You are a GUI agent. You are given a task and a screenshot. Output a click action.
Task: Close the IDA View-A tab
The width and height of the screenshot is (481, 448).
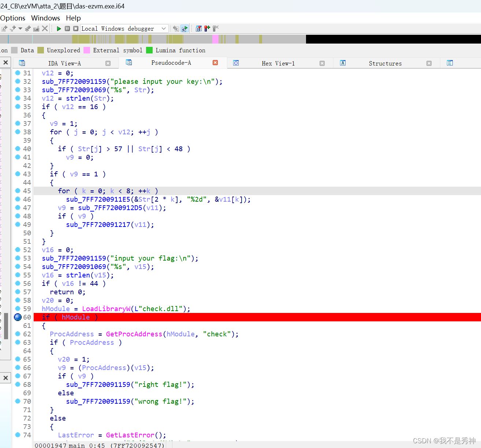[108, 63]
